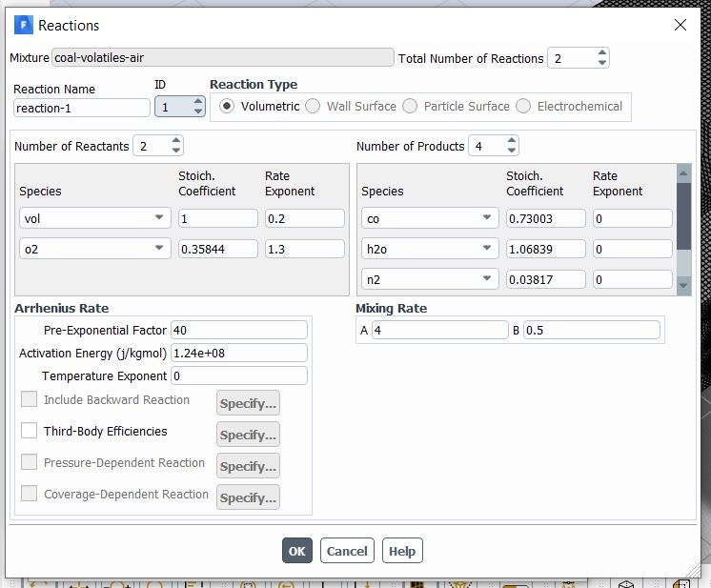Expand the o2 reactant species dropdown
This screenshot has width=711, height=588.
point(158,249)
